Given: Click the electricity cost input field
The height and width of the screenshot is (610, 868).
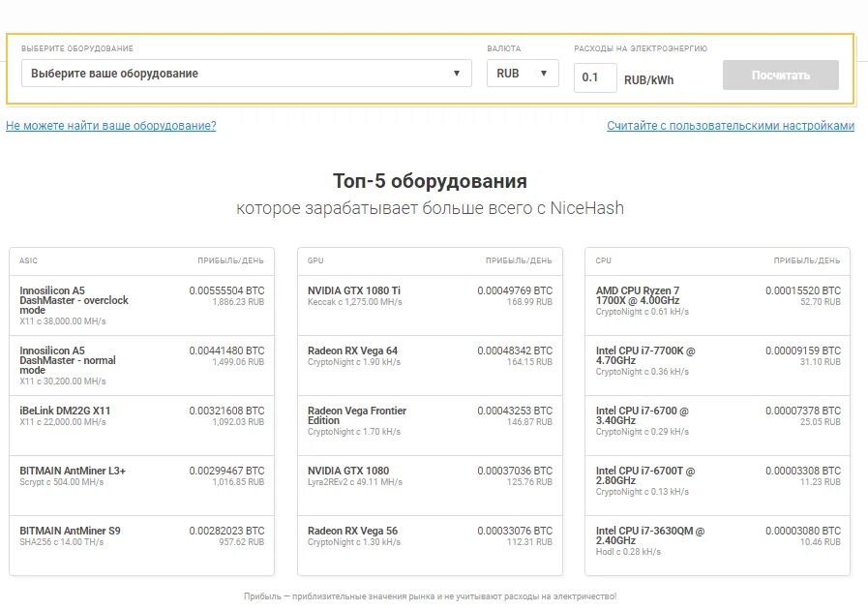Looking at the screenshot, I should pyautogui.click(x=595, y=77).
